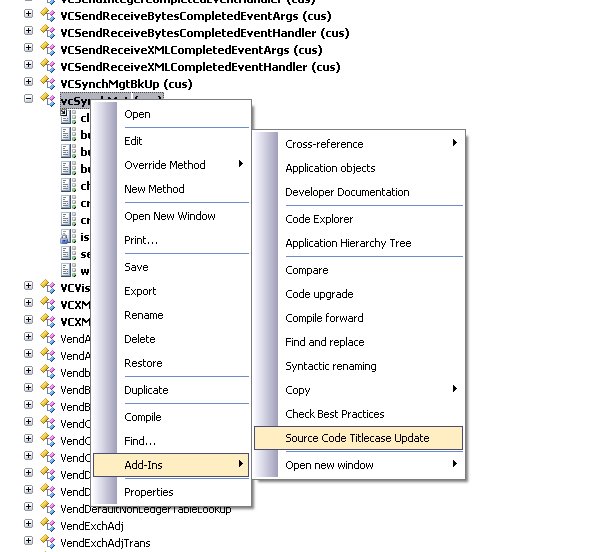590x552 pixels.
Task: Open Cross-reference submenu
Action: (359, 144)
